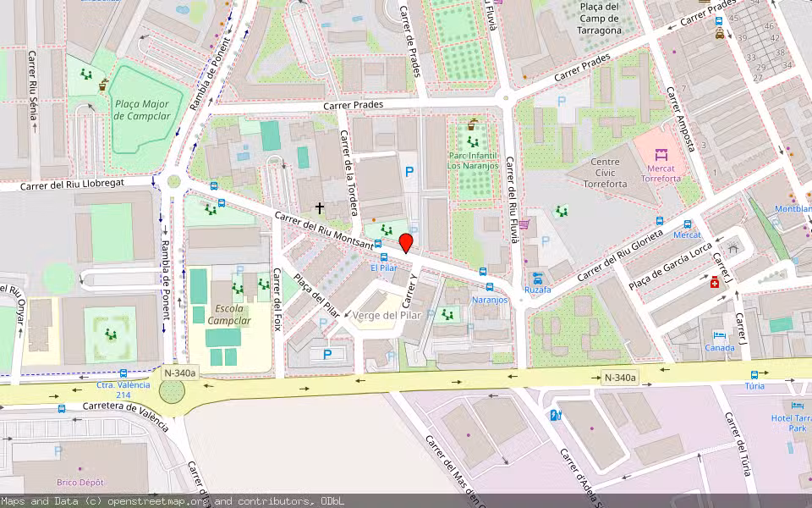Viewport: 812px width, 508px height.
Task: Select the Canada hotel bed icon
Action: [719, 335]
